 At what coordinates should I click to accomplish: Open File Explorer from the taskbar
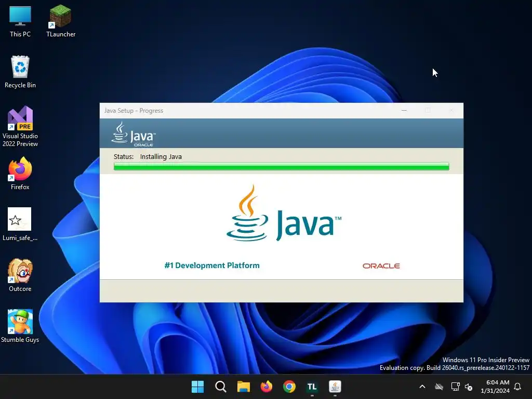pos(243,387)
